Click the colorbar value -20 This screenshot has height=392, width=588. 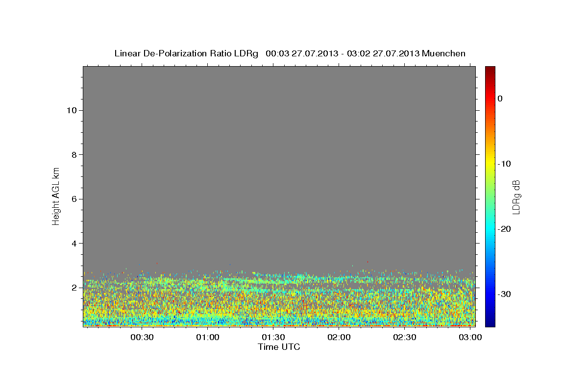pos(504,229)
